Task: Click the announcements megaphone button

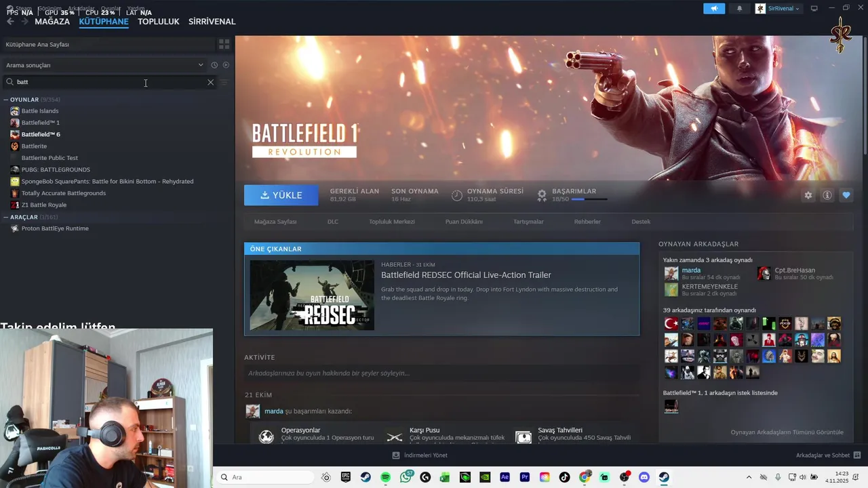Action: tap(713, 9)
